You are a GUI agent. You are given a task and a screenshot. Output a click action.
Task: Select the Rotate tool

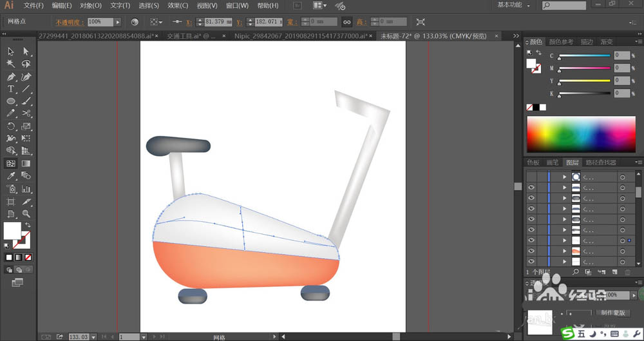[11, 126]
